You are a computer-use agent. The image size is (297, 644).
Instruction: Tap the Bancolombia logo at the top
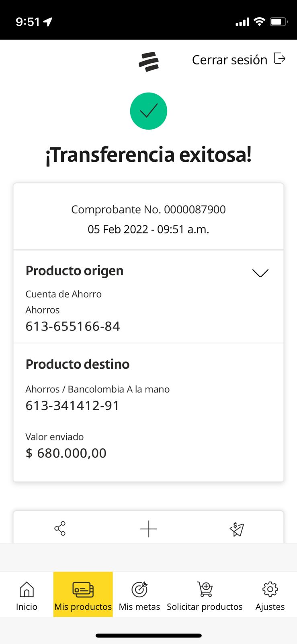pyautogui.click(x=149, y=62)
